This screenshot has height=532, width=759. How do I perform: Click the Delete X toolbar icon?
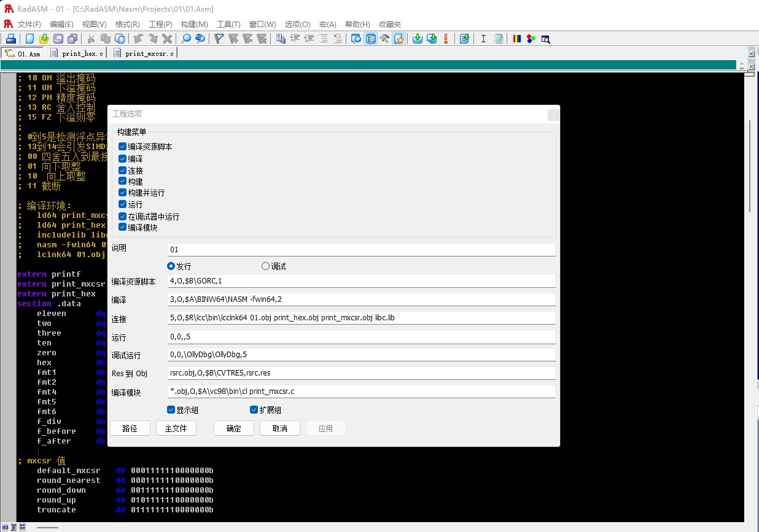coord(166,39)
